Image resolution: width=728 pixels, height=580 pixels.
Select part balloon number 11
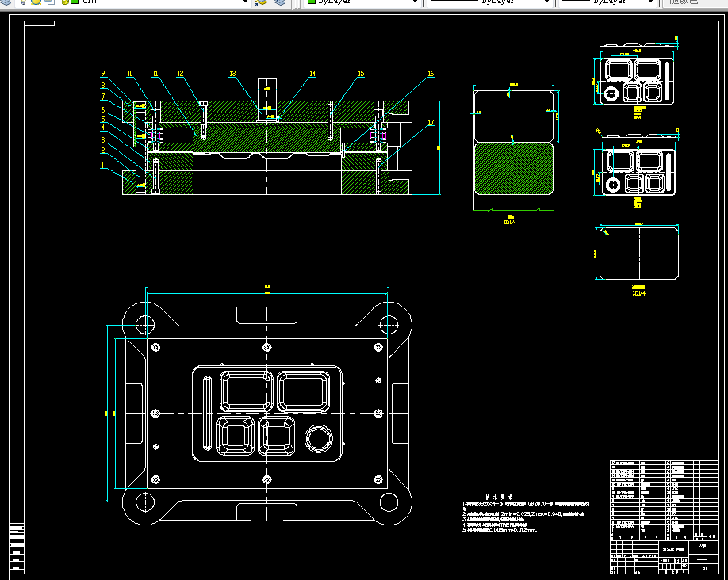click(155, 74)
